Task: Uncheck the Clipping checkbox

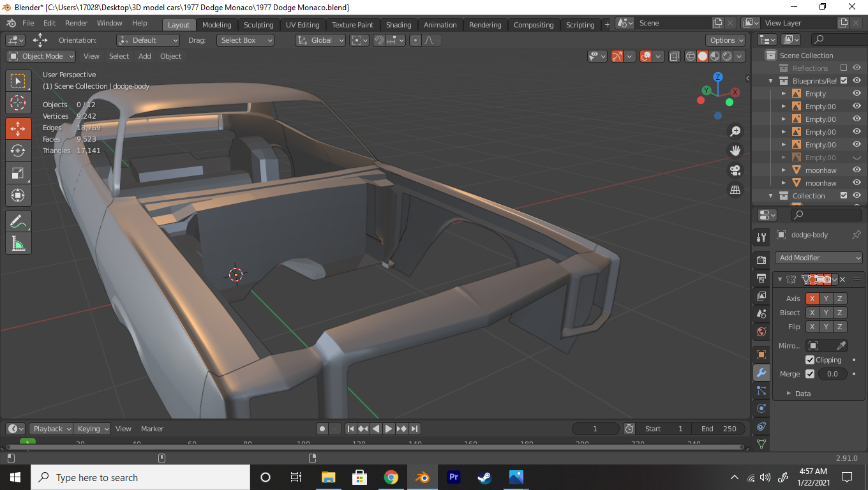Action: (810, 360)
